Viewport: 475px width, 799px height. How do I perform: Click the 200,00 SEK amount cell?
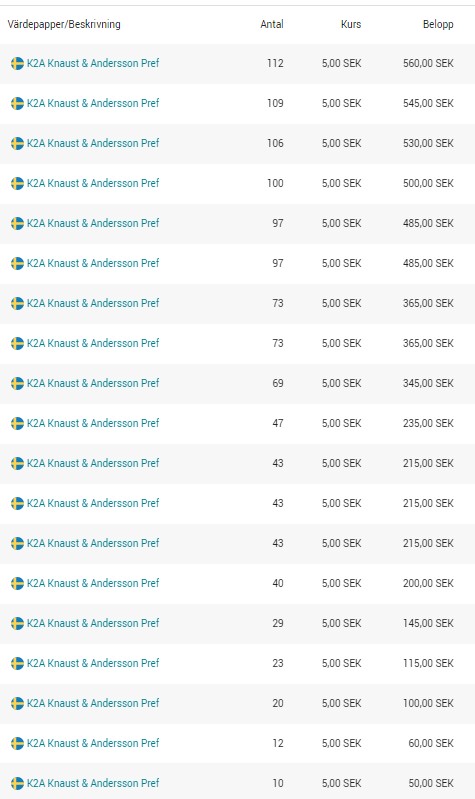(428, 583)
